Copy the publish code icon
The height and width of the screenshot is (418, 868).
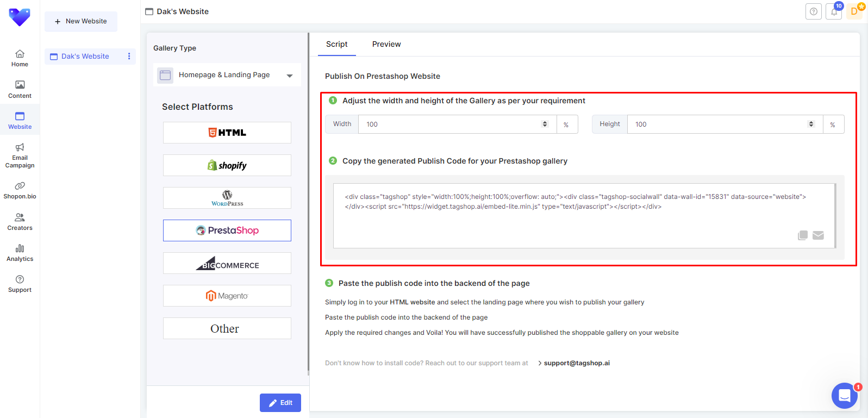(803, 235)
